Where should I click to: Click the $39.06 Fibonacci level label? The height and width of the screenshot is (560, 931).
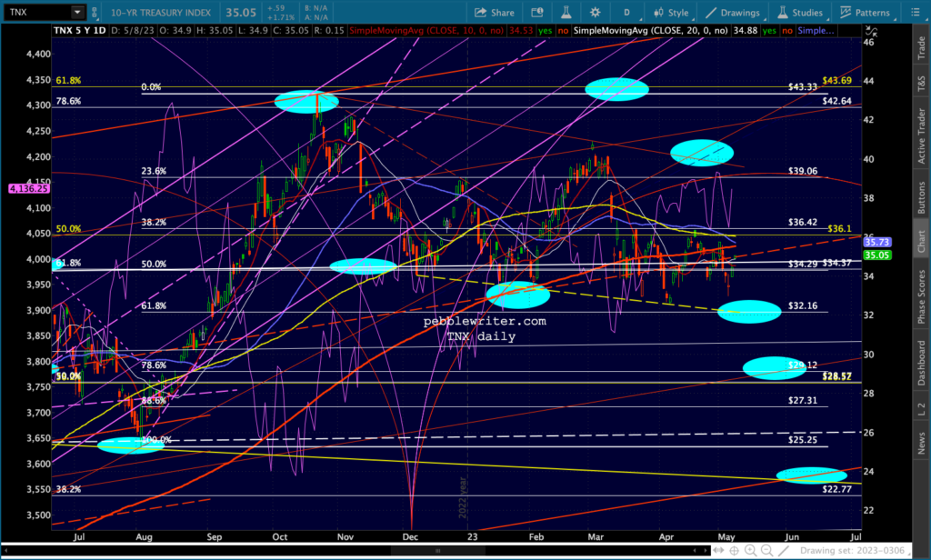(802, 171)
